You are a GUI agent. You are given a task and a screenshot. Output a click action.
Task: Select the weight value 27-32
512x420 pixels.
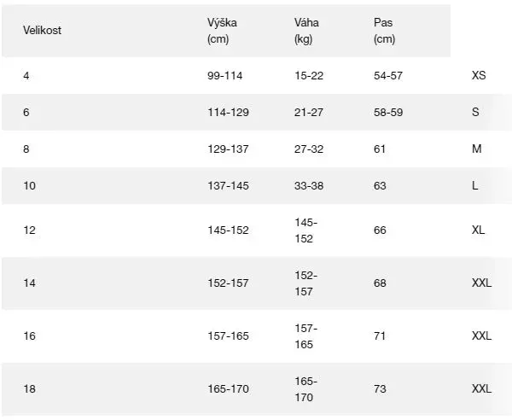(309, 149)
